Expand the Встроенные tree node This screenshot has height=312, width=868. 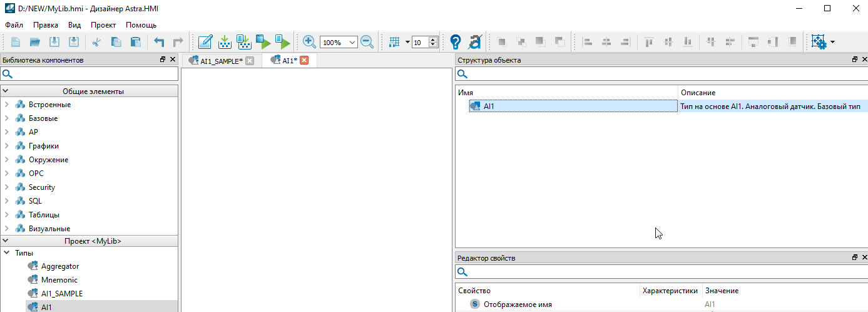6,105
